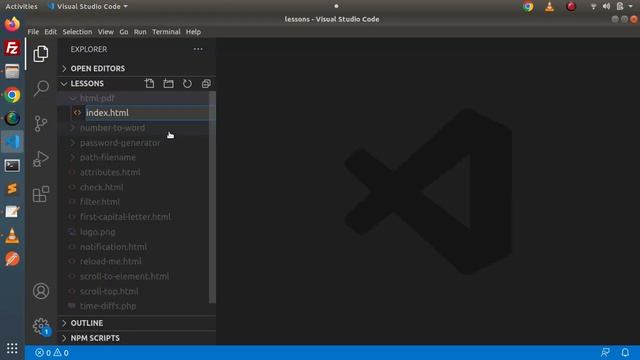This screenshot has width=640, height=360.
Task: Click Visual Studio Code dock icon
Action: [12, 142]
